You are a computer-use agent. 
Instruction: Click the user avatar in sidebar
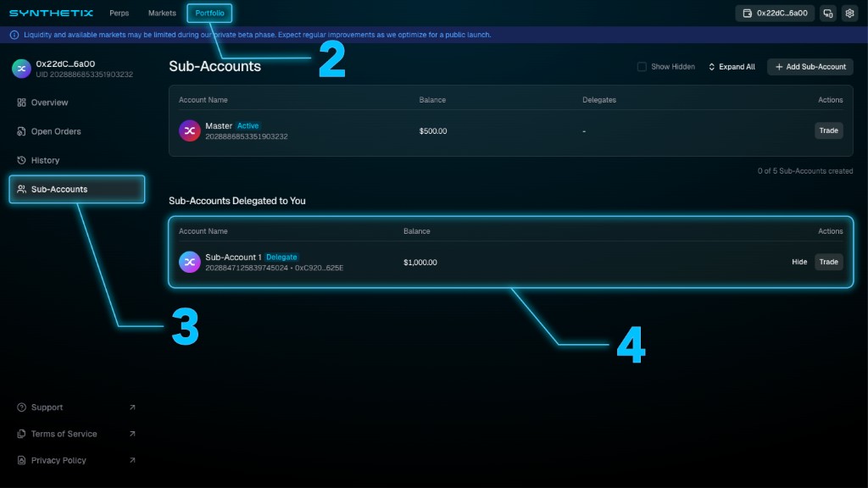point(21,69)
